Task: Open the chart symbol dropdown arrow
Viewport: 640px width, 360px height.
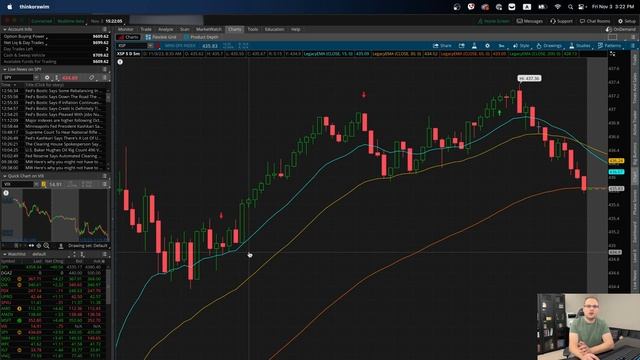Action: pyautogui.click(x=150, y=46)
